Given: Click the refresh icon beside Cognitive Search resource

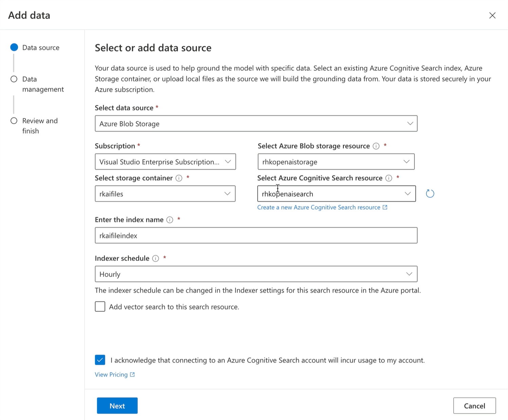Looking at the screenshot, I should [430, 194].
